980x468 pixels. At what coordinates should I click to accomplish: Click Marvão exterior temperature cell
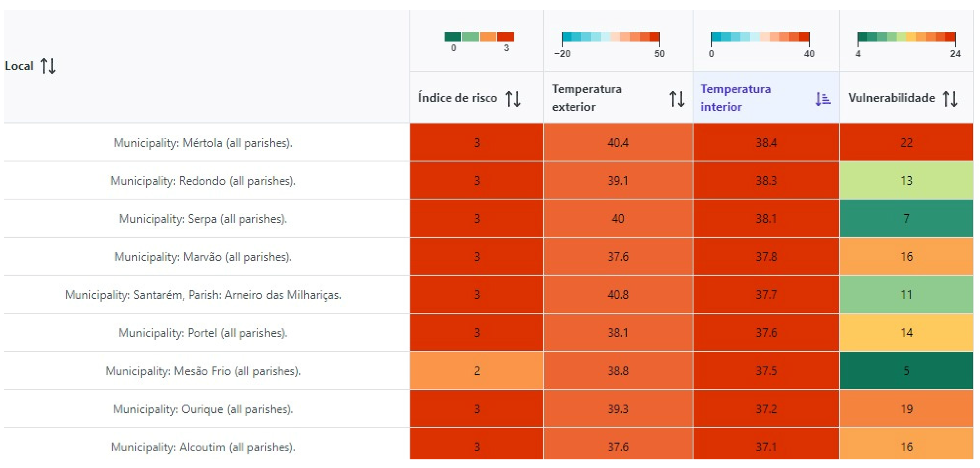tap(618, 257)
